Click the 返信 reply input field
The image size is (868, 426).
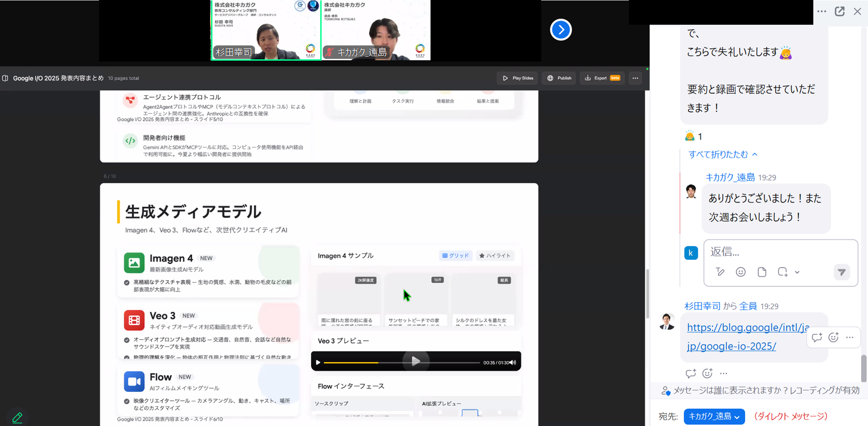tap(780, 252)
